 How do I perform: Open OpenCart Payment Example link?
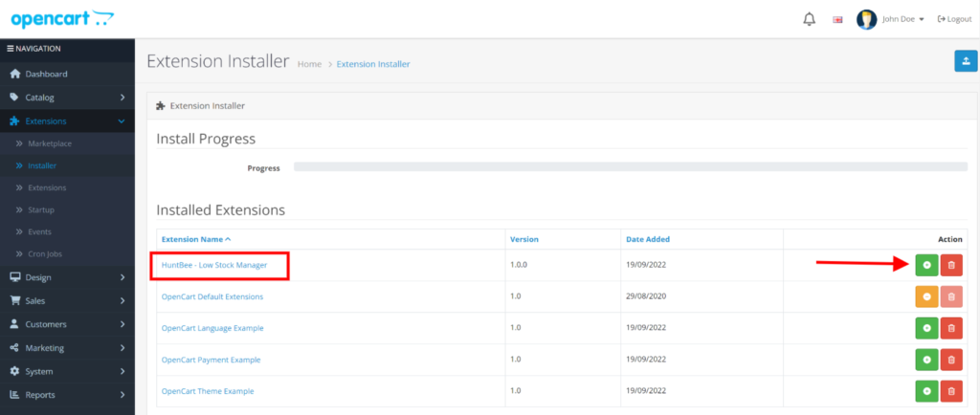coord(211,360)
